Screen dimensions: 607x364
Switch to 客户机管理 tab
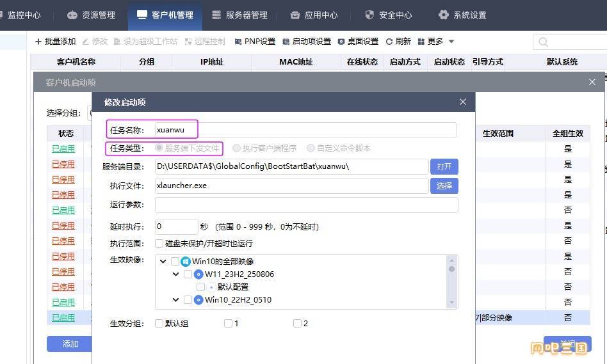pyautogui.click(x=165, y=15)
